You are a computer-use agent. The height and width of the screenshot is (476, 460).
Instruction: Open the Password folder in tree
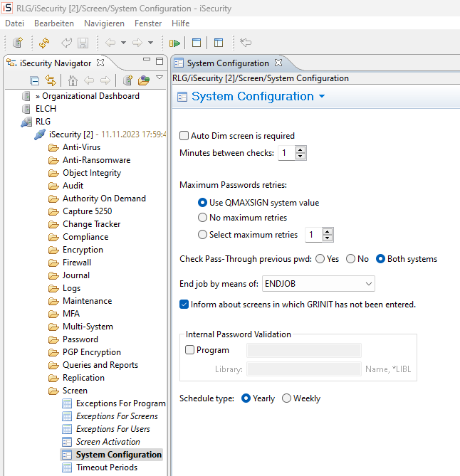80,339
